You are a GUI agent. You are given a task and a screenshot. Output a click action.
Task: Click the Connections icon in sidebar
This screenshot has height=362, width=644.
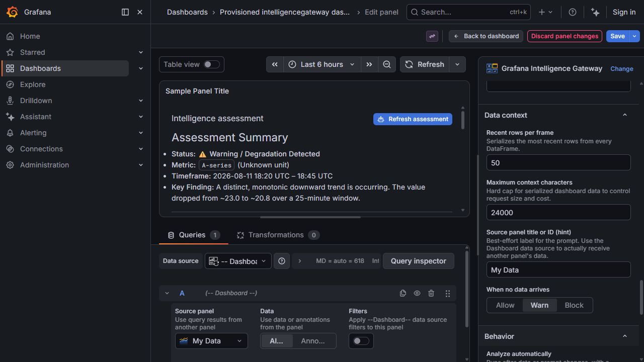point(10,149)
